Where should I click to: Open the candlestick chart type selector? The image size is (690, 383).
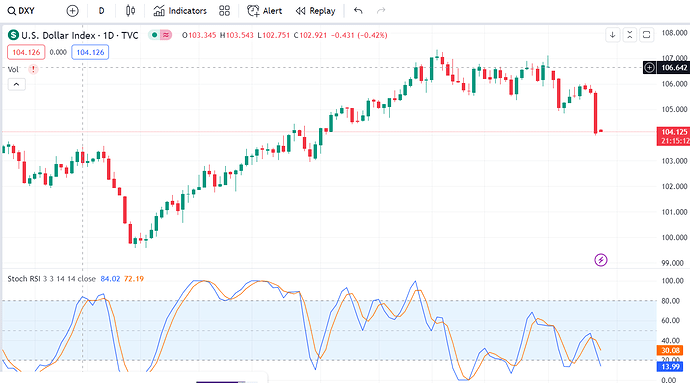pyautogui.click(x=130, y=11)
